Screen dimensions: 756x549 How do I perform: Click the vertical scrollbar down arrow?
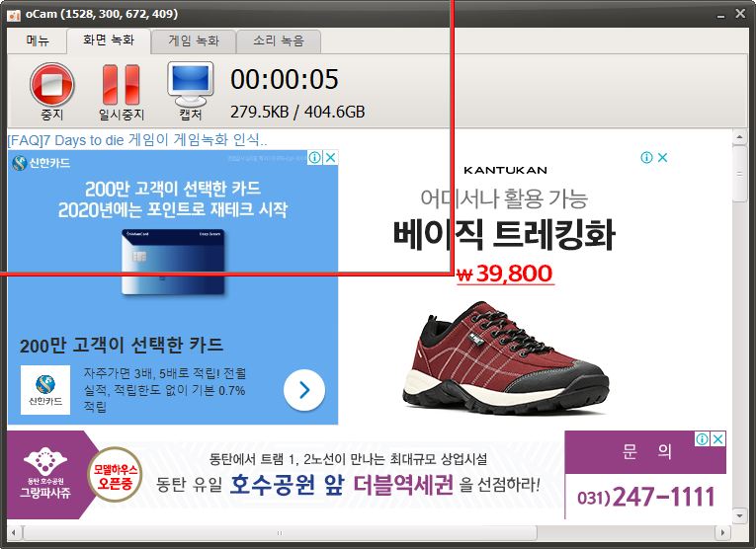739,515
